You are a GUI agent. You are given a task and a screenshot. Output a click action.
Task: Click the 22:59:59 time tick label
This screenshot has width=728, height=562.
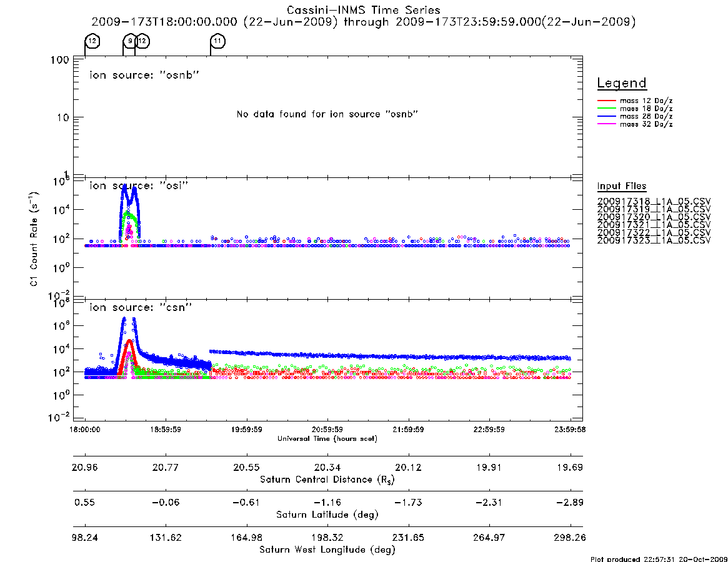pyautogui.click(x=489, y=430)
